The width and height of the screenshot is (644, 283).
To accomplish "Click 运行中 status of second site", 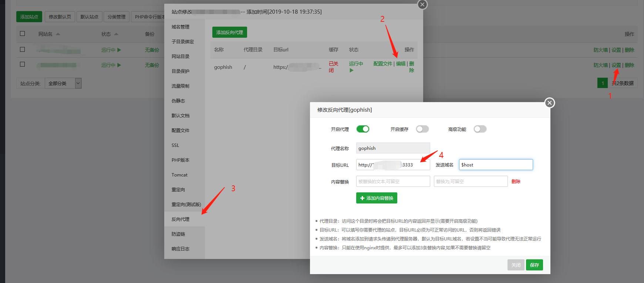I will point(111,65).
